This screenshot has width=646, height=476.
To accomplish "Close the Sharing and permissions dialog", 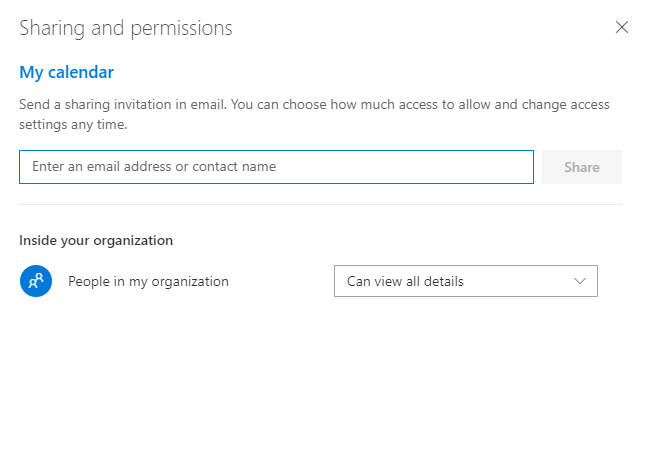I will (622, 28).
